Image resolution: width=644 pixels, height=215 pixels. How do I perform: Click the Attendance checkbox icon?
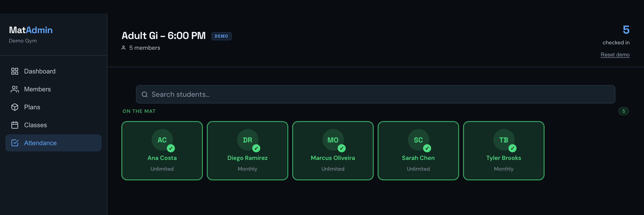[15, 143]
